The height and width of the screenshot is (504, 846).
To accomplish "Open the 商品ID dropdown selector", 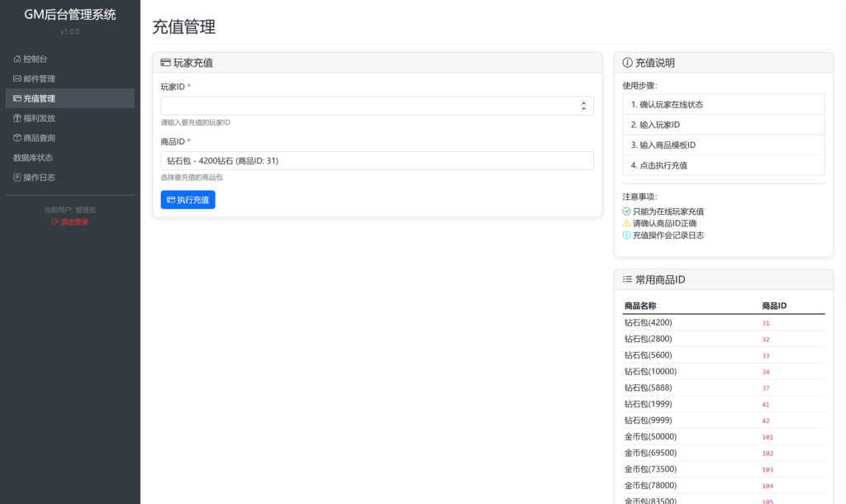I will coord(377,161).
